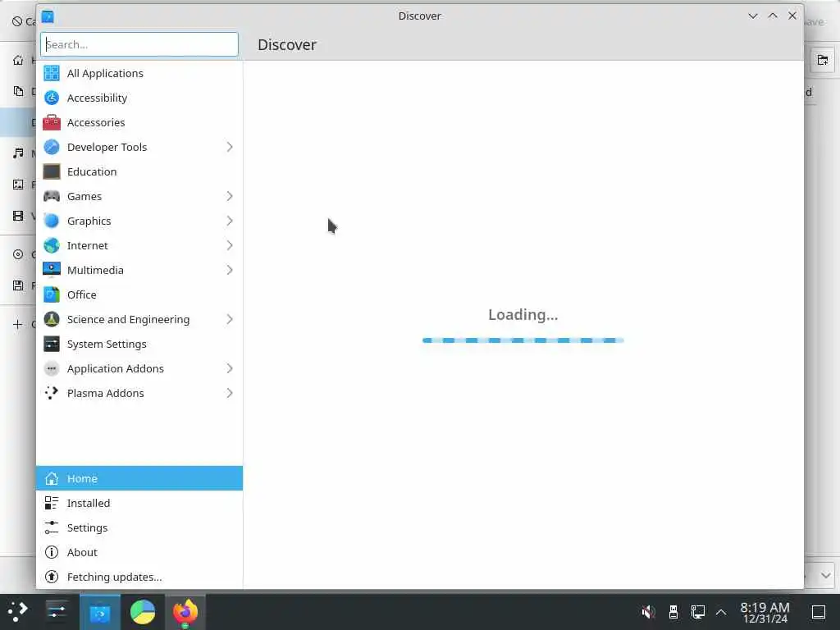Screen dimensions: 840x630
Task: Click the About info icon
Action: (52, 552)
